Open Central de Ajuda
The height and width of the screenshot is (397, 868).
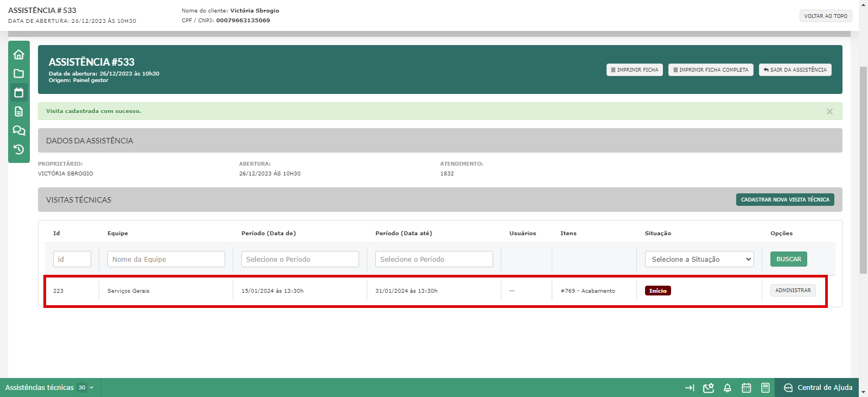(818, 388)
